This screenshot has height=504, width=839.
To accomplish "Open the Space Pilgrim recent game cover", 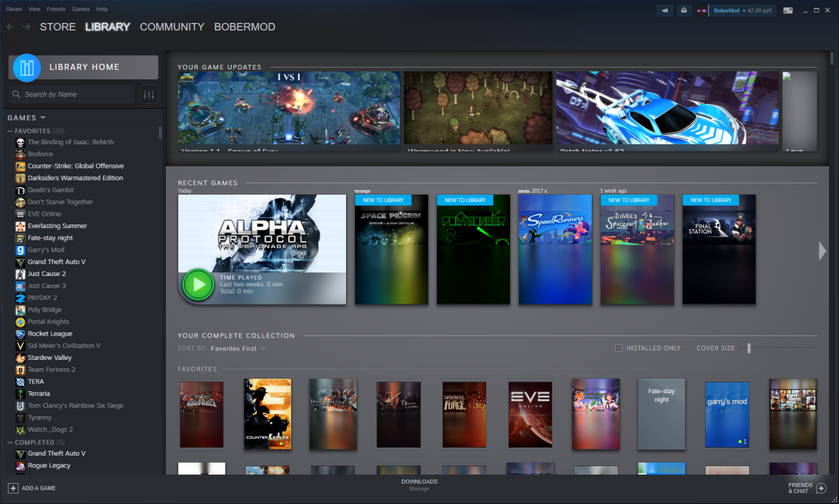I will click(391, 250).
